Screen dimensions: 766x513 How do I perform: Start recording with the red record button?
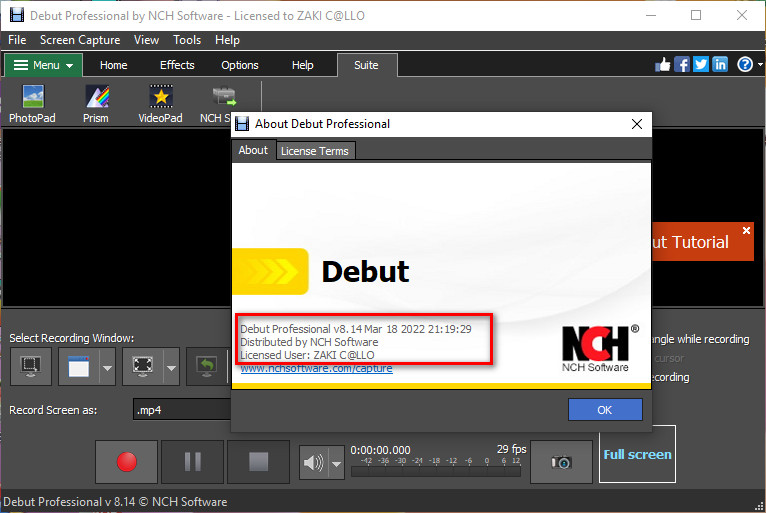127,462
